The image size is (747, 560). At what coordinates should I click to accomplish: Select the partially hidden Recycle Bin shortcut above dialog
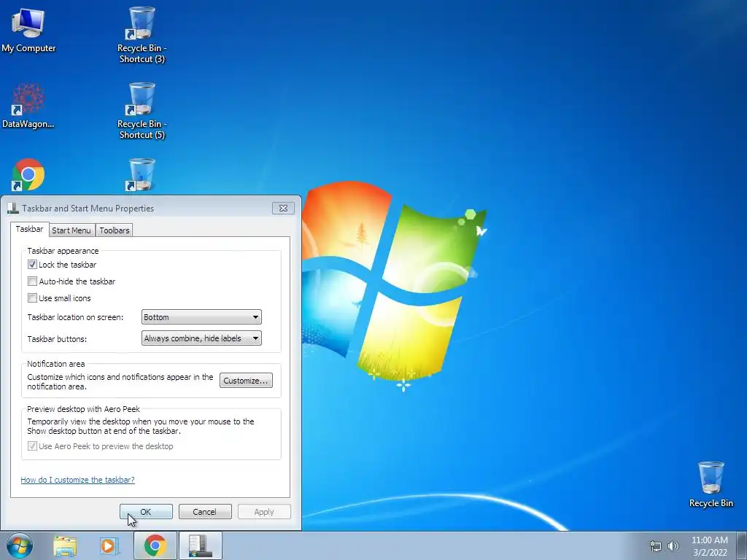click(141, 175)
